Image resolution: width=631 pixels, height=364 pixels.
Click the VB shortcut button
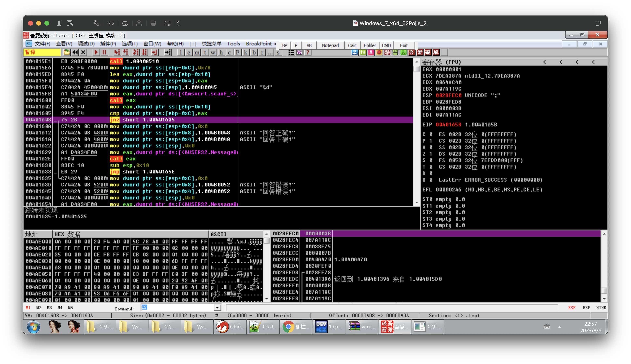(x=309, y=45)
